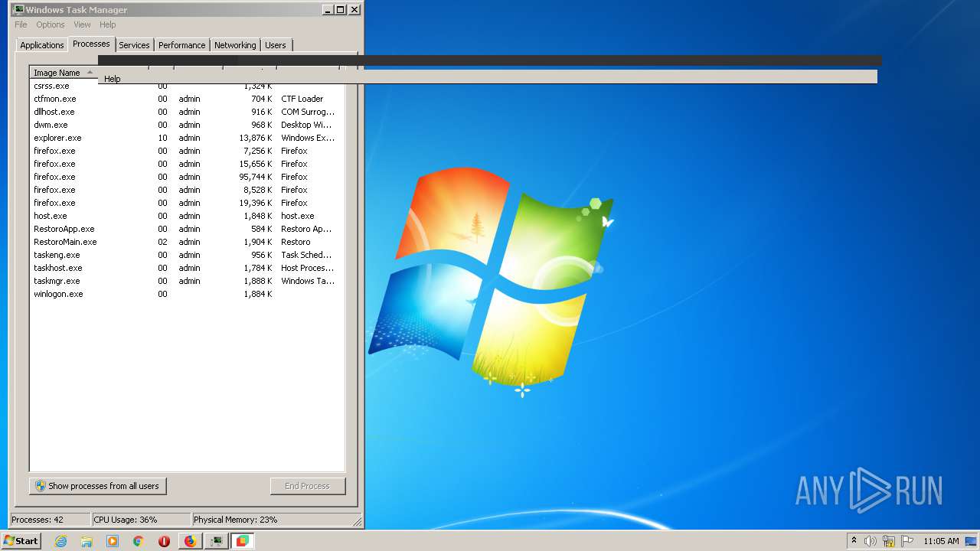The width and height of the screenshot is (980, 551).
Task: Click the End Process button
Action: (x=308, y=486)
